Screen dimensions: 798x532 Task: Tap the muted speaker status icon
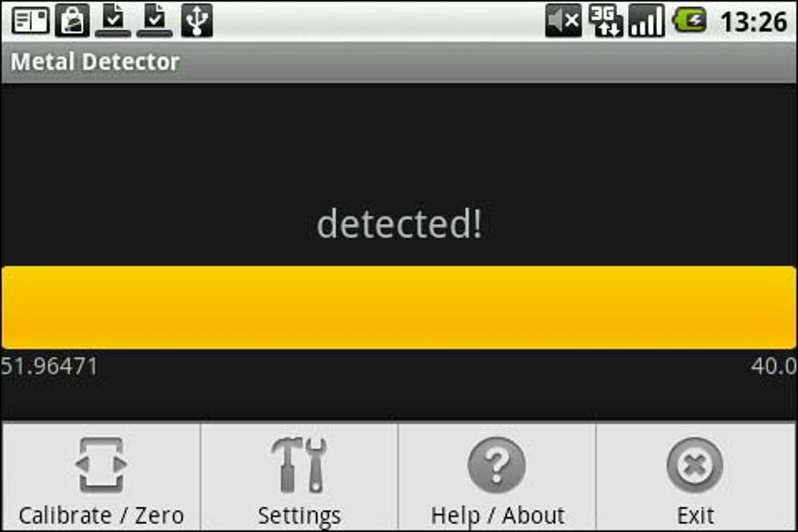point(563,21)
